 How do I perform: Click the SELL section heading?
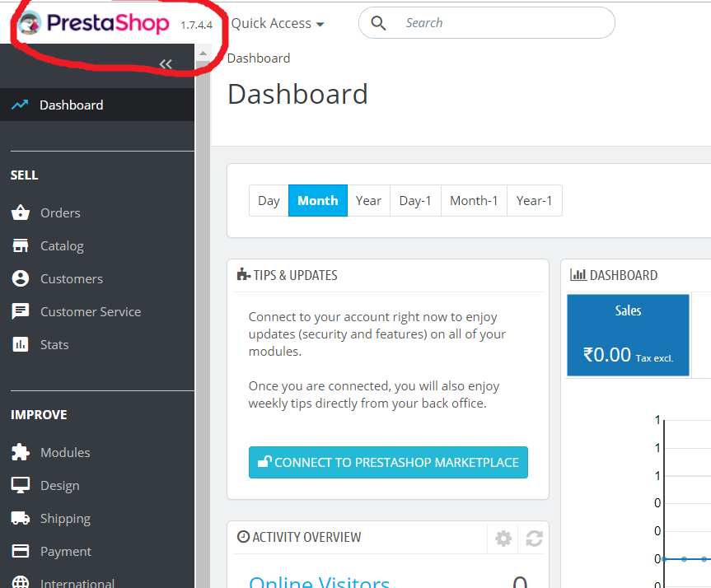pyautogui.click(x=25, y=175)
